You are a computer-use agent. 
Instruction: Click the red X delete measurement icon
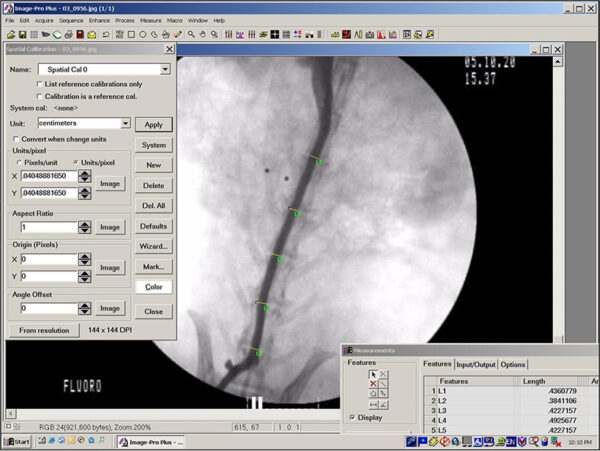pos(373,384)
